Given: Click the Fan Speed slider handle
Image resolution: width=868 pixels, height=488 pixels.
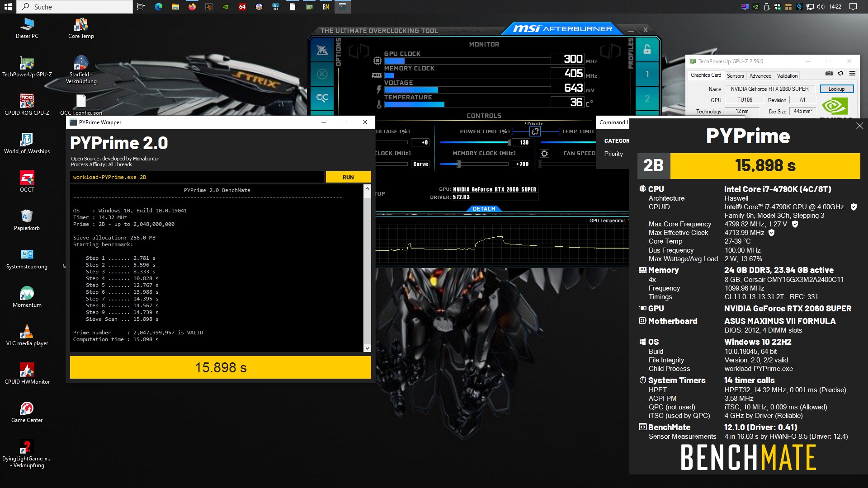Looking at the screenshot, I should (x=540, y=164).
